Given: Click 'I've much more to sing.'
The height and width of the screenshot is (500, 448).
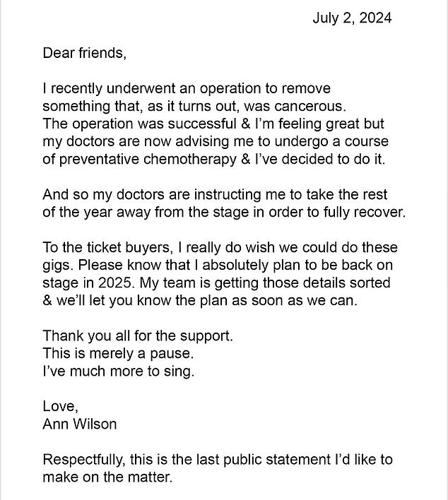Looking at the screenshot, I should tap(119, 371).
